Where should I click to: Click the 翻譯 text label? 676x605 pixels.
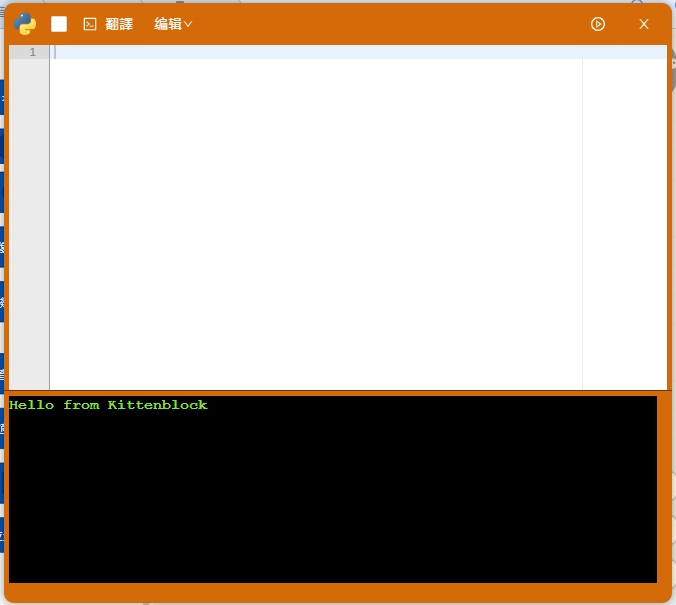click(119, 24)
